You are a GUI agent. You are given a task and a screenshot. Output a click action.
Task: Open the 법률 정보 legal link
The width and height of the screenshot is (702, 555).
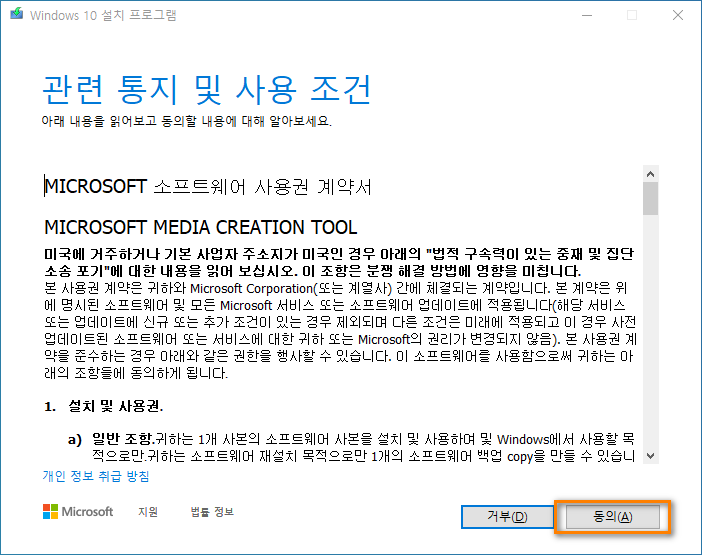(212, 512)
